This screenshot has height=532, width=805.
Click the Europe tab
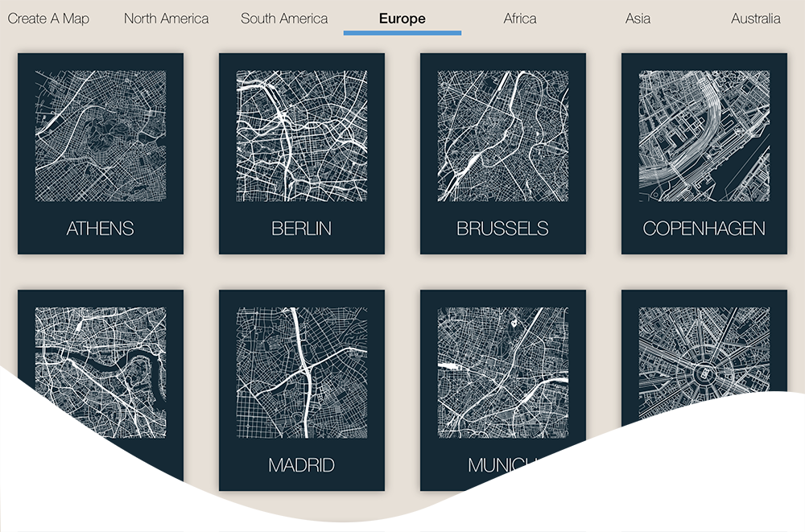click(x=402, y=19)
